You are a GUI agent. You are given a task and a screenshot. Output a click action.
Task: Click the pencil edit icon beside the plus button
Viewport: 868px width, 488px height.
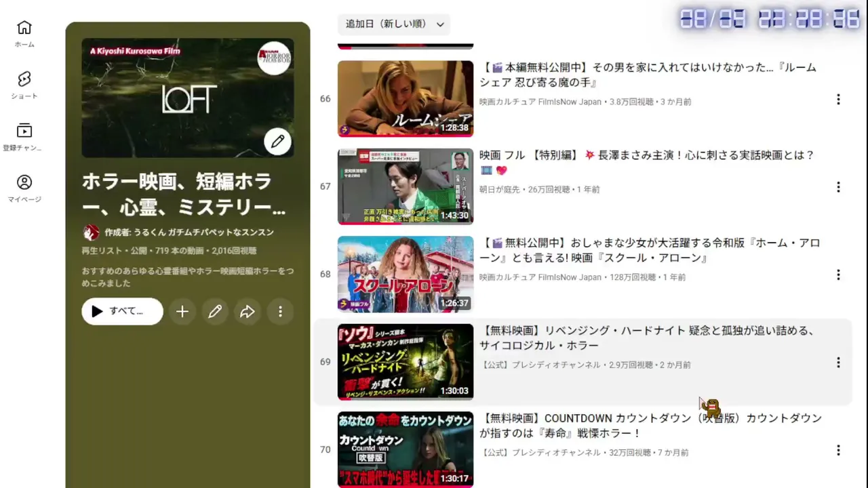(x=215, y=311)
